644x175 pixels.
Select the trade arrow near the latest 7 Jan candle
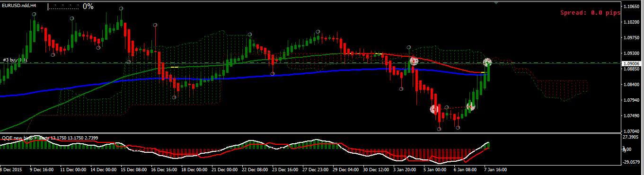point(487,62)
